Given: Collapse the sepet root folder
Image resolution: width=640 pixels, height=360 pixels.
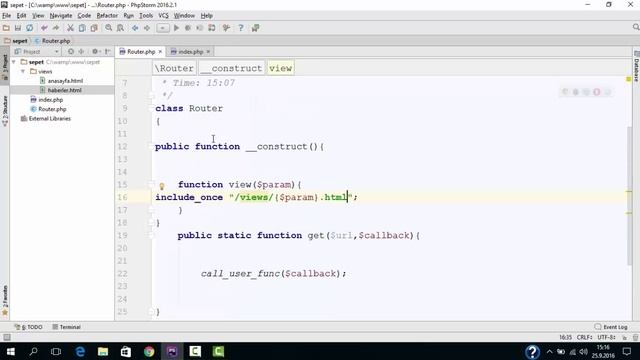Looking at the screenshot, I should [x=14, y=62].
